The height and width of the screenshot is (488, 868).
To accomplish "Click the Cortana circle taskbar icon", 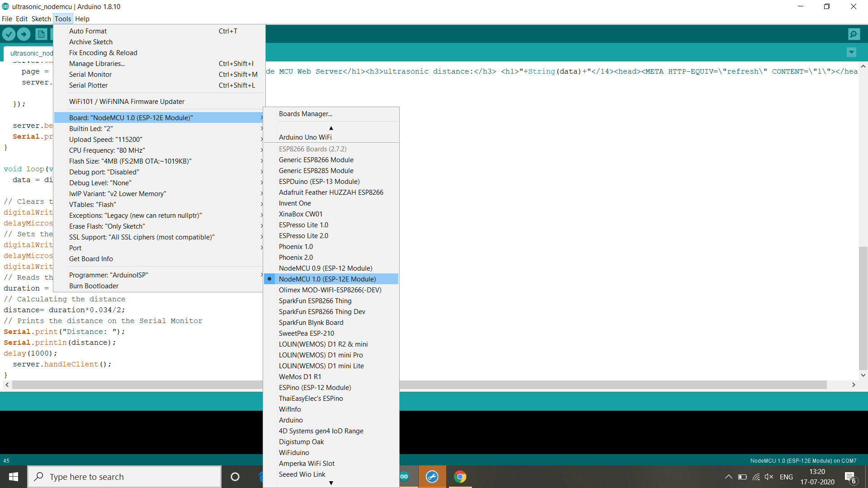I will point(235,477).
